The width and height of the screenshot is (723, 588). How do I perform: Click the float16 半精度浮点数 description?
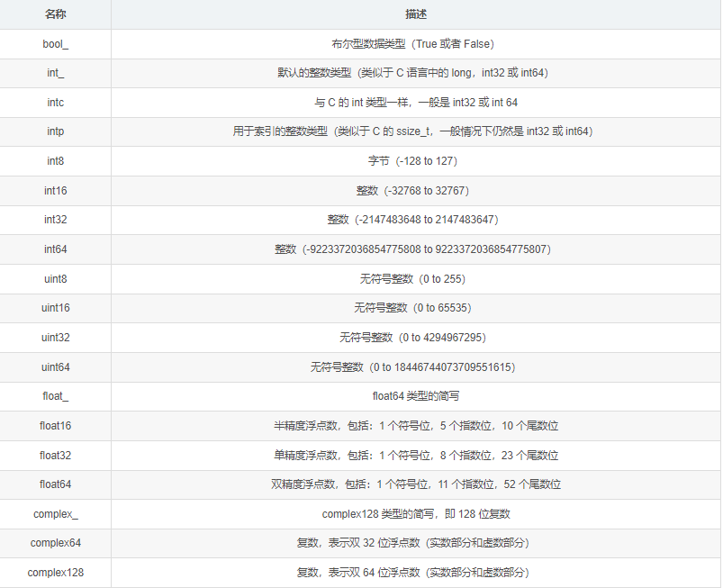[x=415, y=426]
